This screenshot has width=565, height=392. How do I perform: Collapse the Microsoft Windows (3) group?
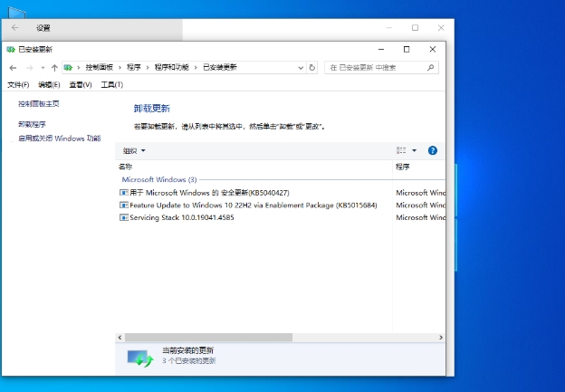pos(159,179)
